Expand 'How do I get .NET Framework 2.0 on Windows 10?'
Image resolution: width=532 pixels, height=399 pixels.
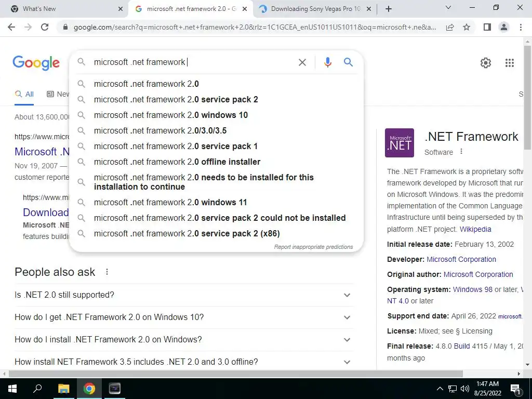184,317
